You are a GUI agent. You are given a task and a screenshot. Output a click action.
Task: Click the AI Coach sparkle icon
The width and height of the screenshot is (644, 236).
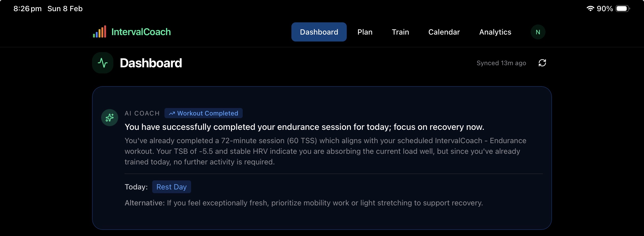[x=110, y=118]
